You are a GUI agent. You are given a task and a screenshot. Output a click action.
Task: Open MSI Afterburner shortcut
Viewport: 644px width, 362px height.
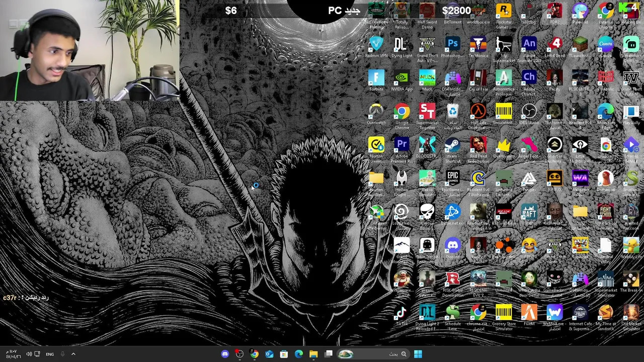point(376,217)
